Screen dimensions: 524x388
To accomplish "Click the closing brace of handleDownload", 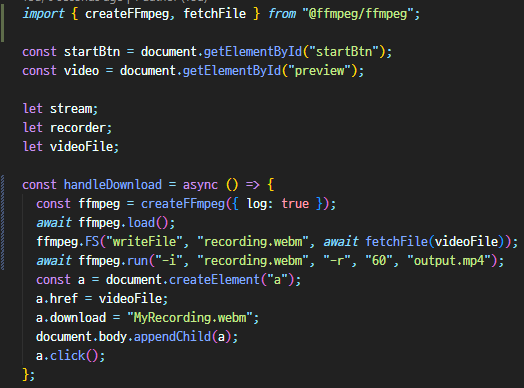I will click(x=25, y=374).
